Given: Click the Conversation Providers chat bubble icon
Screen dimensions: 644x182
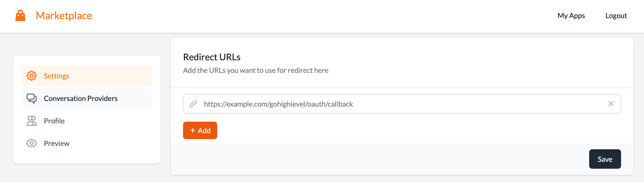Looking at the screenshot, I should click(32, 98).
